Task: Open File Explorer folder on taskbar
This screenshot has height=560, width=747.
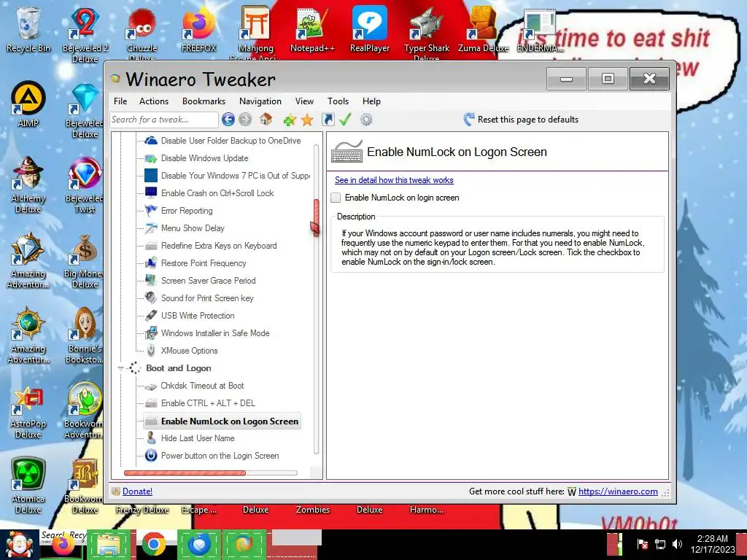Action: 109,544
